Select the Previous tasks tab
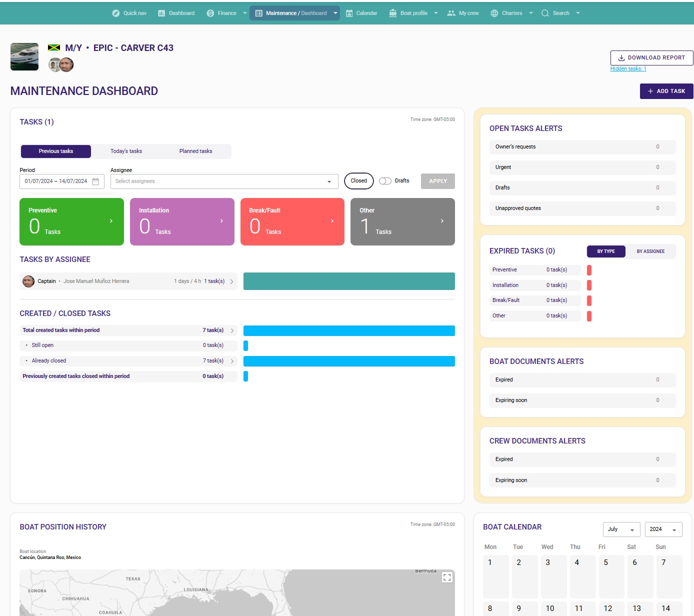 [x=56, y=151]
